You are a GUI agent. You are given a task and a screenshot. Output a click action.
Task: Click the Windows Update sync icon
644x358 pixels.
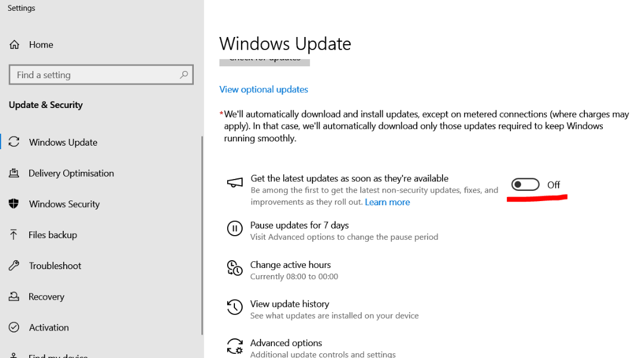coord(14,142)
